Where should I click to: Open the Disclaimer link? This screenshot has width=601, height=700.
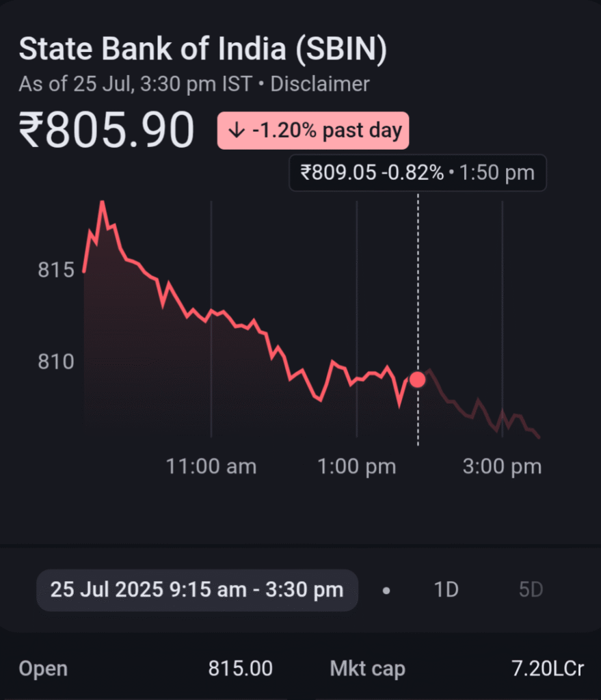pyautogui.click(x=320, y=84)
